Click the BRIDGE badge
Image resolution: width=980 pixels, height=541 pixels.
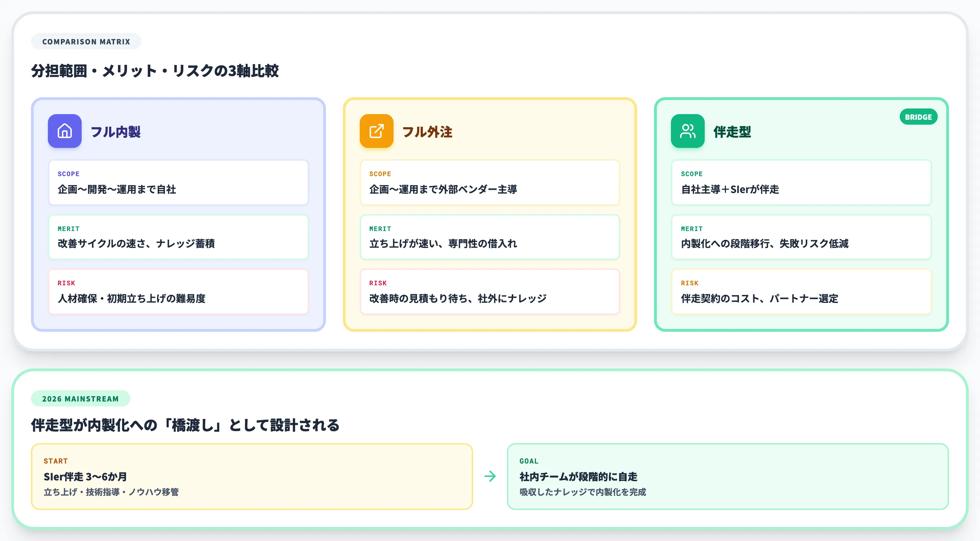[x=918, y=117]
